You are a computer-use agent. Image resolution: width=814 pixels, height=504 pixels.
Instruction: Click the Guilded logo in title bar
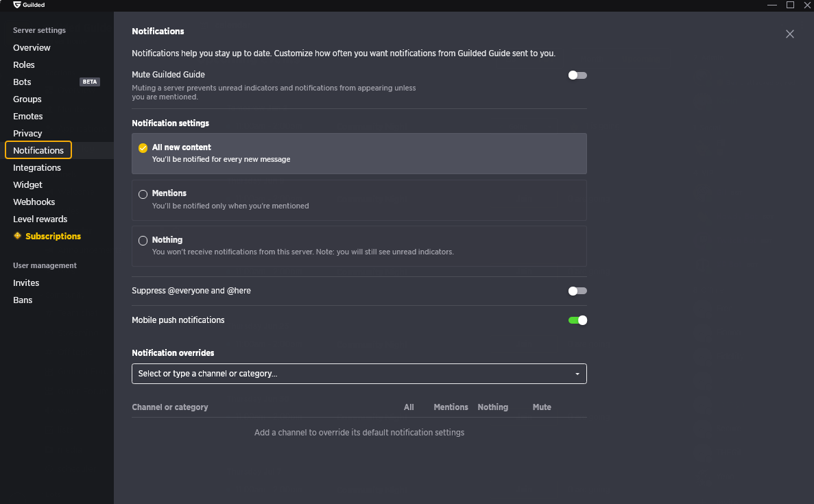tap(29, 5)
